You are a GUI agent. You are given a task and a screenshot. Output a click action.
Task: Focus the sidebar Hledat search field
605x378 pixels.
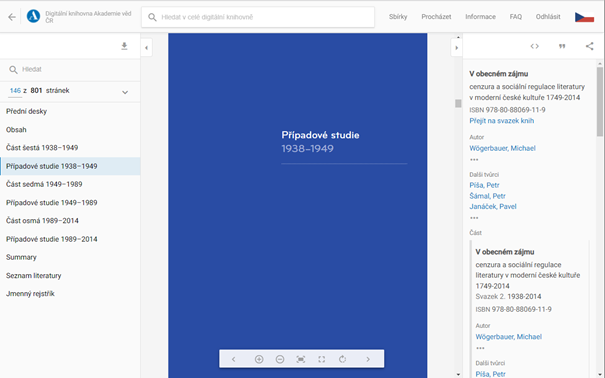(x=70, y=70)
